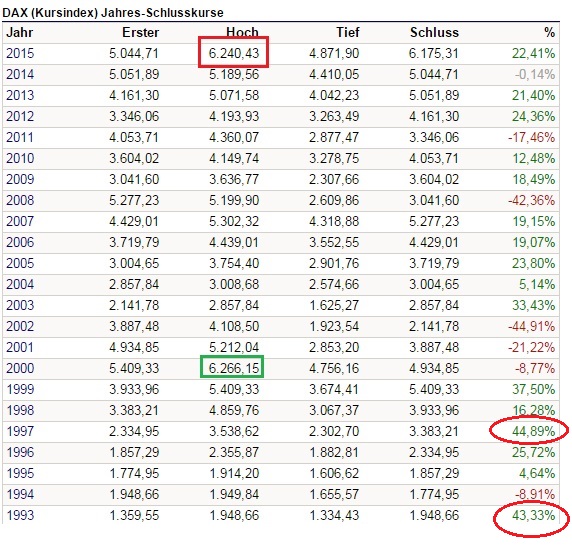
Task: Click the 33,43% change for 2003
Action: click(x=533, y=305)
